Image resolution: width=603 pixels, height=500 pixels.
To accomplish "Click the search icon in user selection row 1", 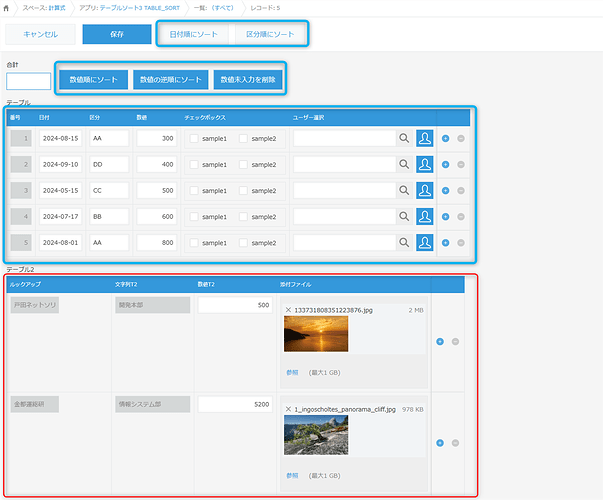I will 403,138.
